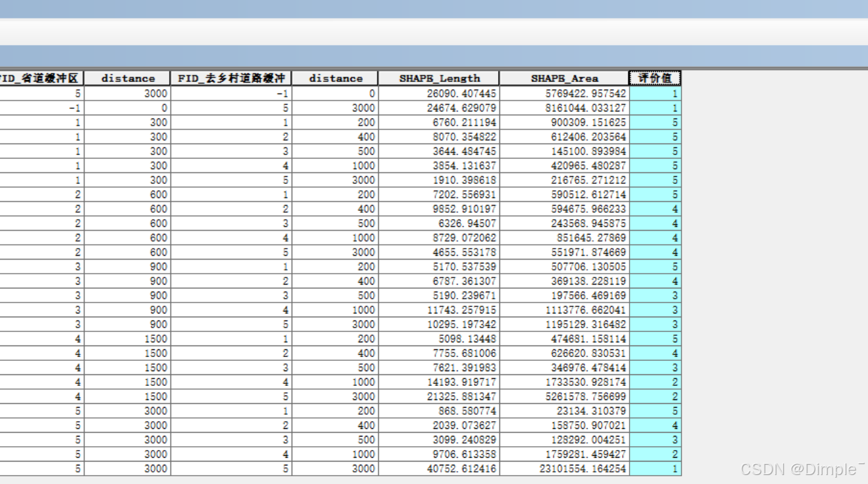Click the 乡村道路 FID cell 3 in the 6326.94507 row

(231, 223)
